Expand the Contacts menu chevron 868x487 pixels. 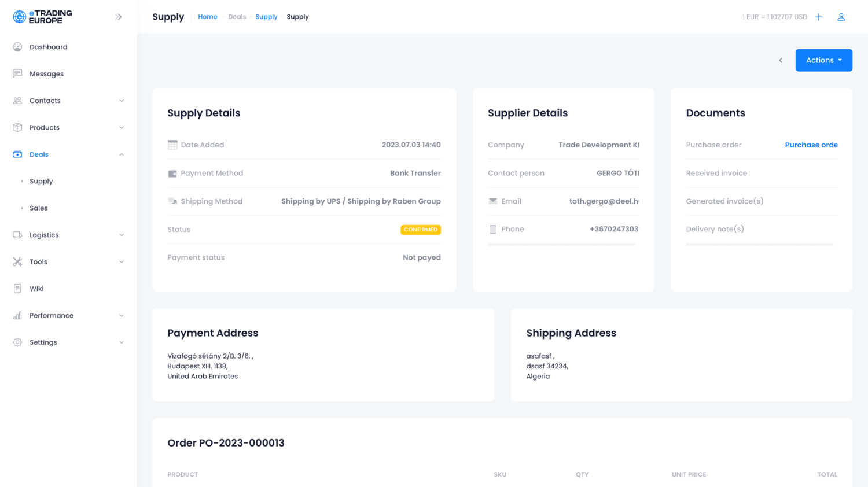coord(122,101)
